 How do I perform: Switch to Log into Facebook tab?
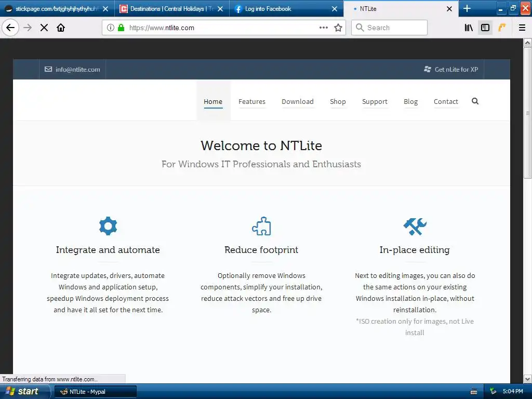point(287,9)
